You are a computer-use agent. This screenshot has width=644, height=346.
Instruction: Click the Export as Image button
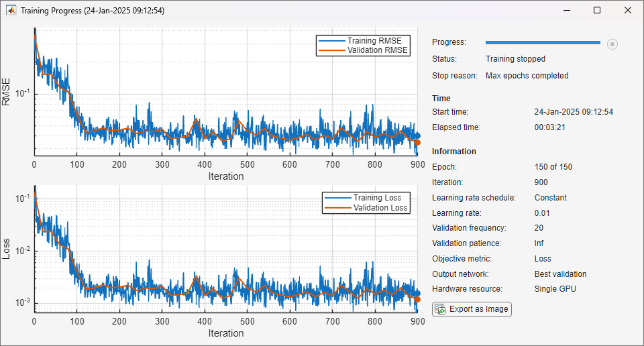pos(472,309)
